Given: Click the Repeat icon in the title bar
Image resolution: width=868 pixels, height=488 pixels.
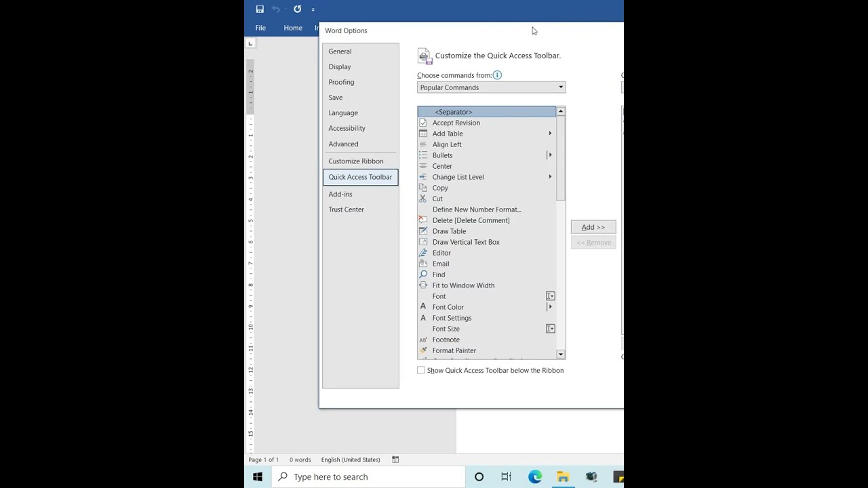Looking at the screenshot, I should coord(297,9).
